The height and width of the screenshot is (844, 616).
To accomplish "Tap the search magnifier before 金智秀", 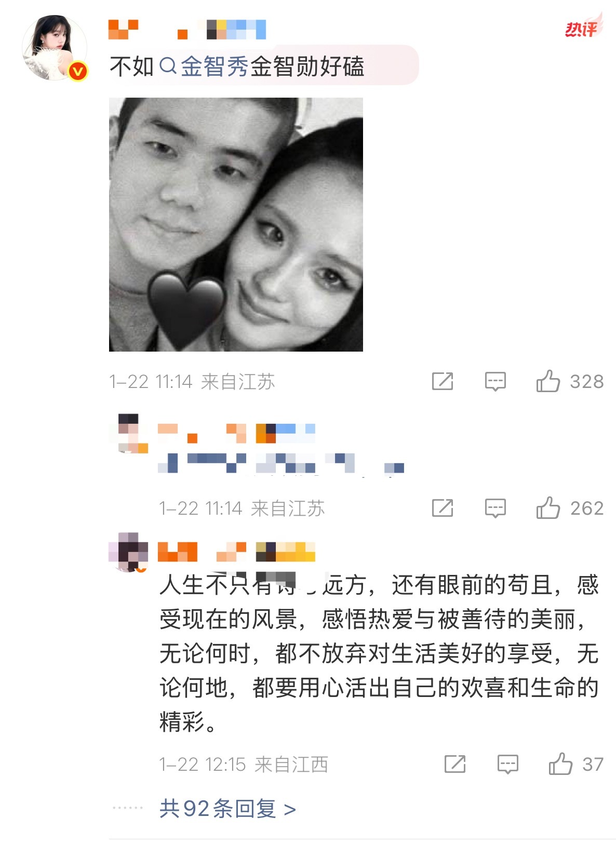I will (x=168, y=66).
